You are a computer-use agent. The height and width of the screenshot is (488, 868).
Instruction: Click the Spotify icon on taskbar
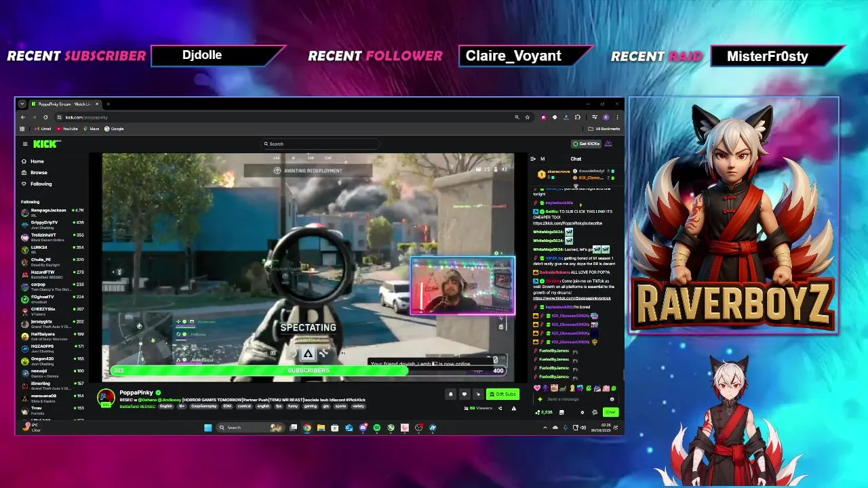pyautogui.click(x=377, y=428)
